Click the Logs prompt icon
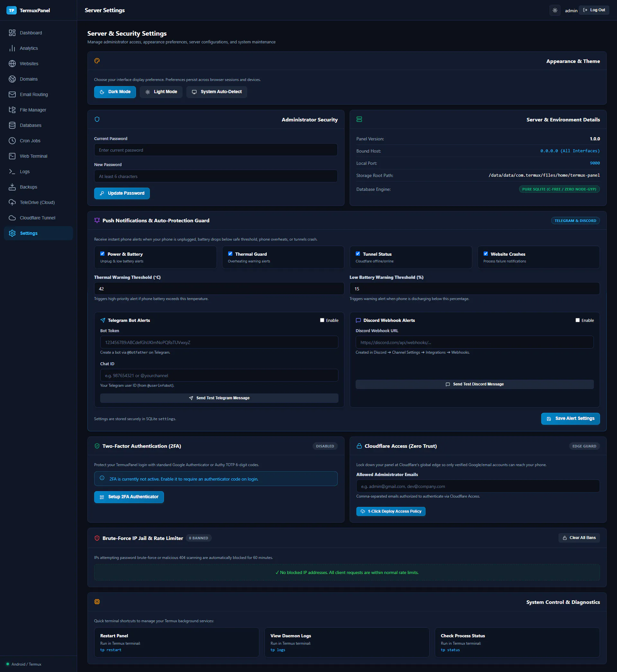617x672 pixels. 12,172
